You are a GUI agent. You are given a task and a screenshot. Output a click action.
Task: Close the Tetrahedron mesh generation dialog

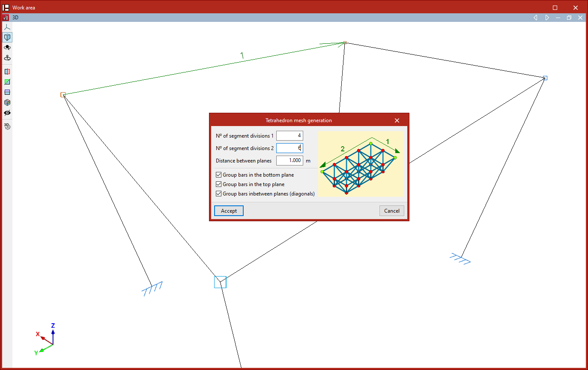pyautogui.click(x=397, y=120)
